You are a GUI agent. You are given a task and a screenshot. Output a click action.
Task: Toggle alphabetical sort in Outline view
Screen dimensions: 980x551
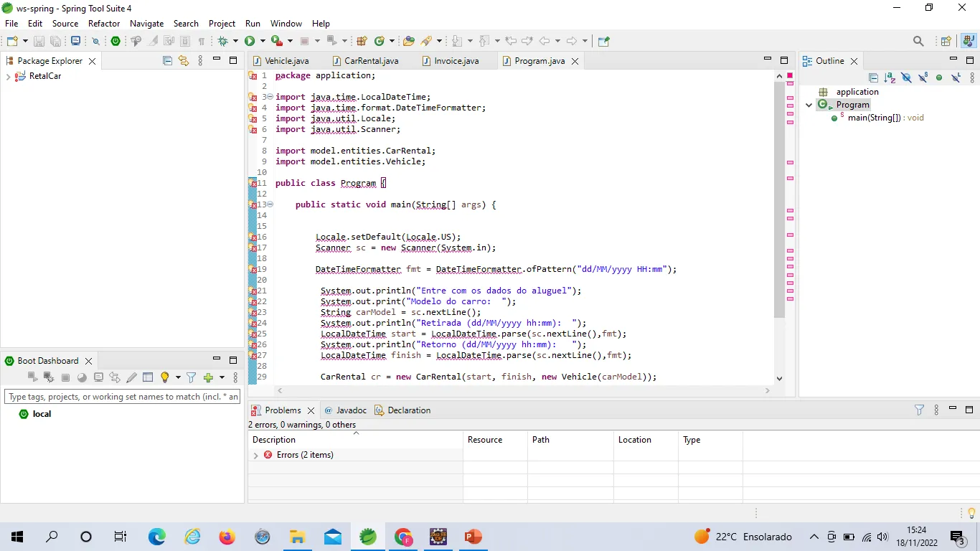coord(890,77)
